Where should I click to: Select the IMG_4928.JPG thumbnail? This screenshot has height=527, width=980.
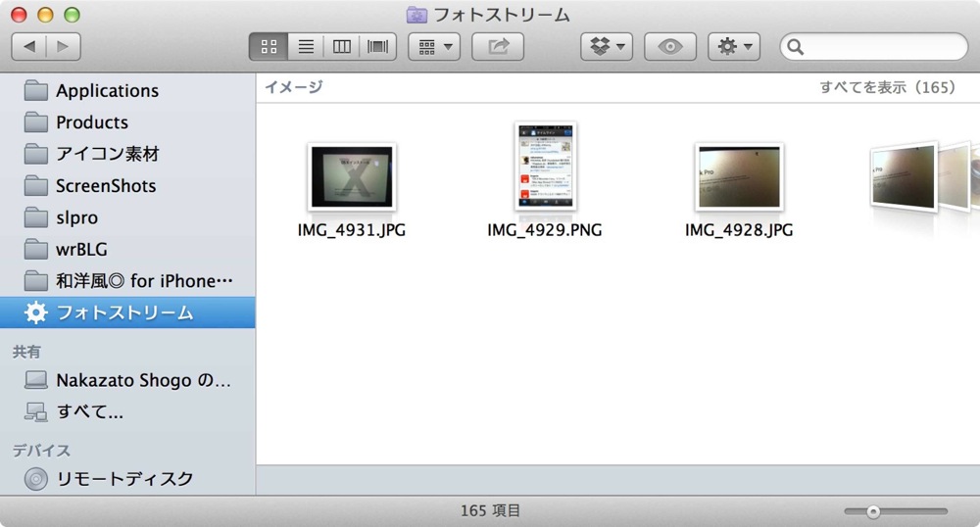pos(739,176)
